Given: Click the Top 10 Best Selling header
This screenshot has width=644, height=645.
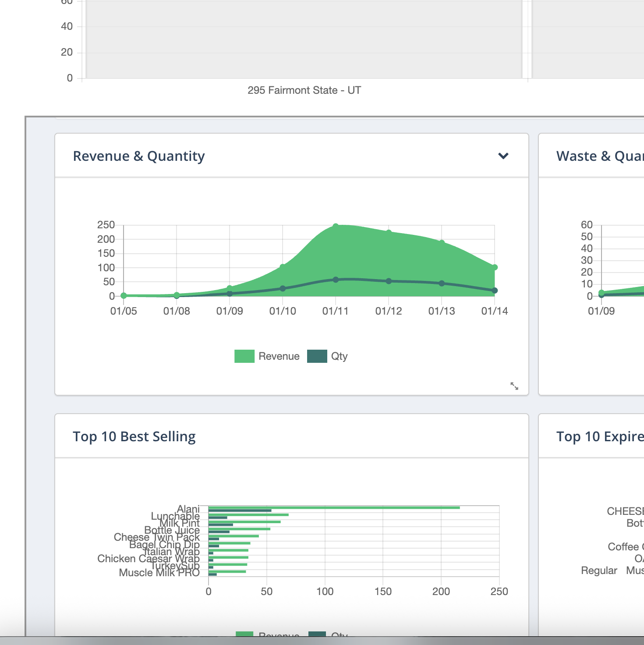Looking at the screenshot, I should 134,436.
